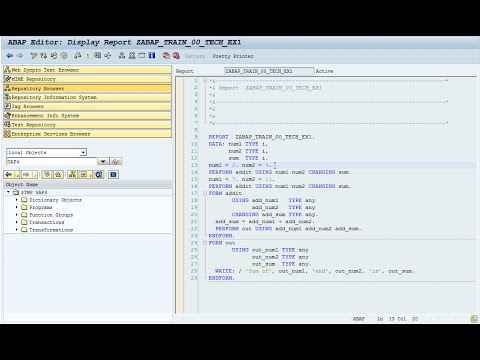Select the Programs tree item label
Image resolution: width=480 pixels, height=360 pixels.
(x=41, y=207)
